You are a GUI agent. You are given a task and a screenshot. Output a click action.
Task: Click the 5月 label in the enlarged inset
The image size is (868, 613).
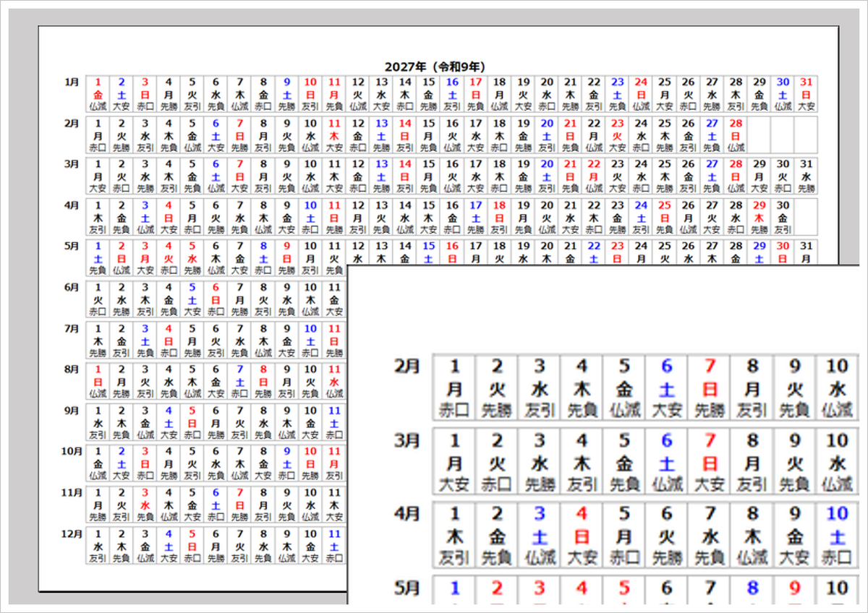click(x=406, y=587)
